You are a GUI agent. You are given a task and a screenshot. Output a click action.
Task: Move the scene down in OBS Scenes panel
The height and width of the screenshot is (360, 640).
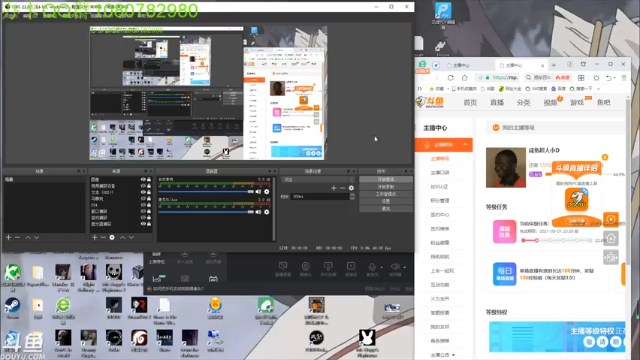pyautogui.click(x=37, y=237)
